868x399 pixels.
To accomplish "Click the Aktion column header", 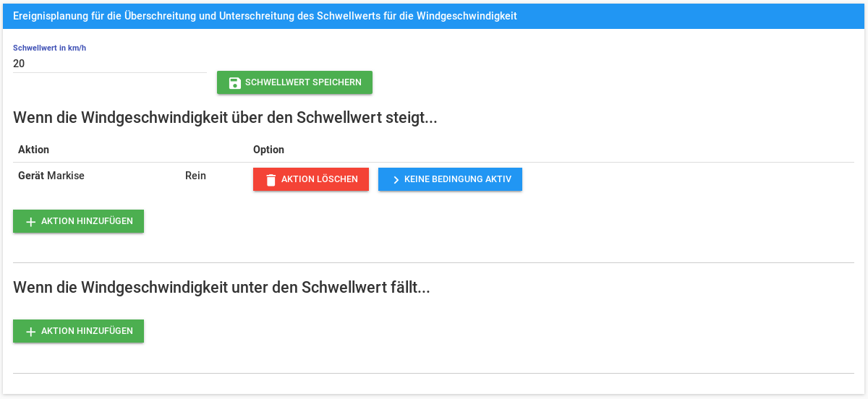I will (33, 150).
